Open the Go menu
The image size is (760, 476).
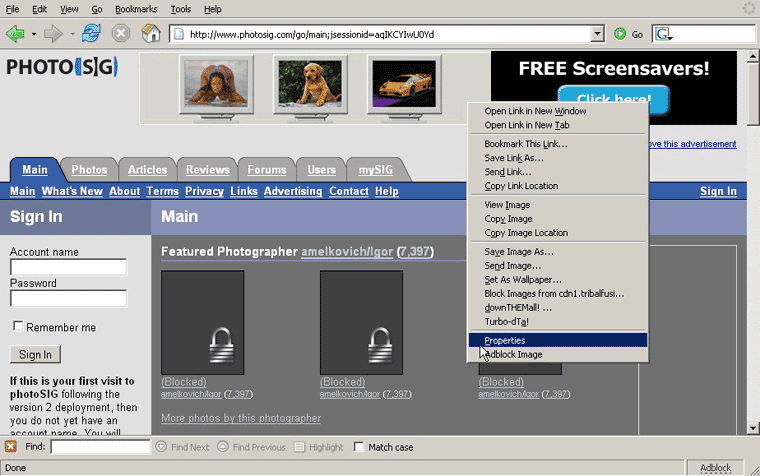pos(97,9)
